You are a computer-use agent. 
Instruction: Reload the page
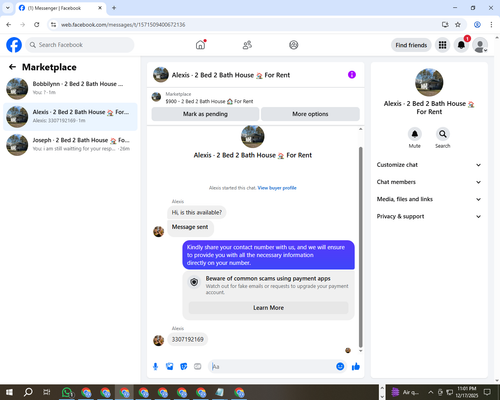point(37,25)
